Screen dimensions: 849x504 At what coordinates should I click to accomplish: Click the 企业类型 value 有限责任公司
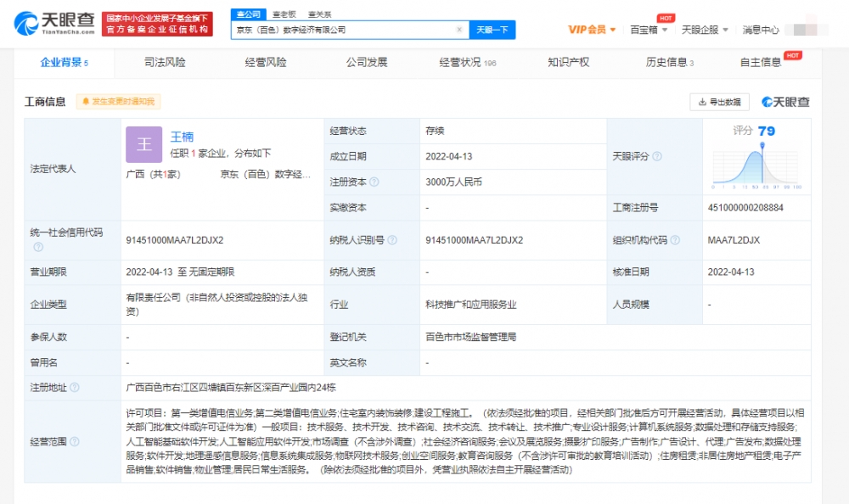tap(216, 305)
